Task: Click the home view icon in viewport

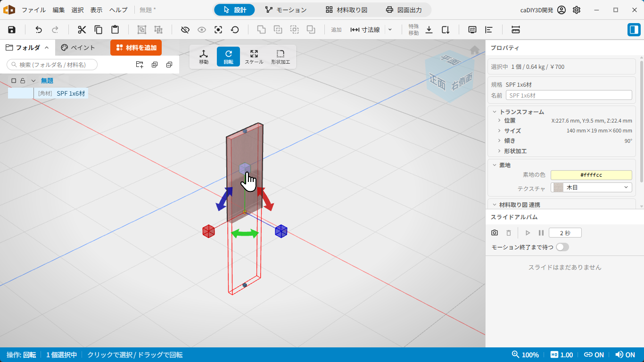Action: [475, 49]
